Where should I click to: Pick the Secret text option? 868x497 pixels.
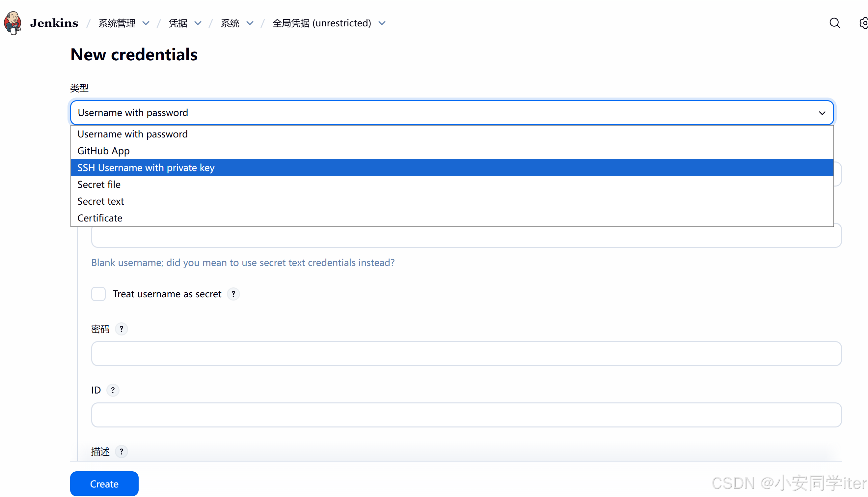(101, 201)
